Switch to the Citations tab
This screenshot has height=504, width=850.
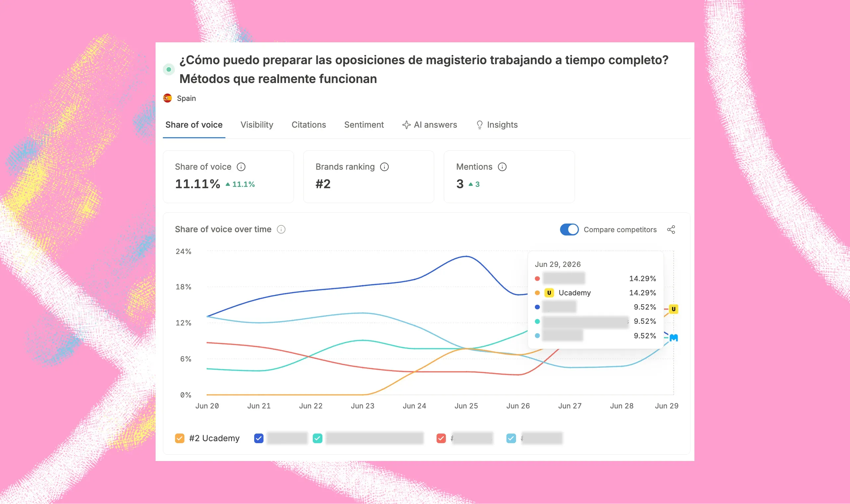tap(308, 125)
